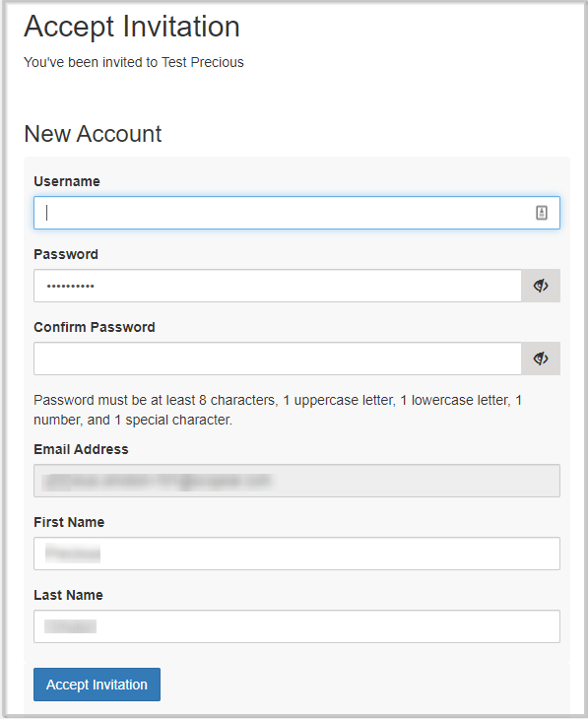The width and height of the screenshot is (588, 719).
Task: Click the Accept Invitation page title
Action: pyautogui.click(x=132, y=27)
